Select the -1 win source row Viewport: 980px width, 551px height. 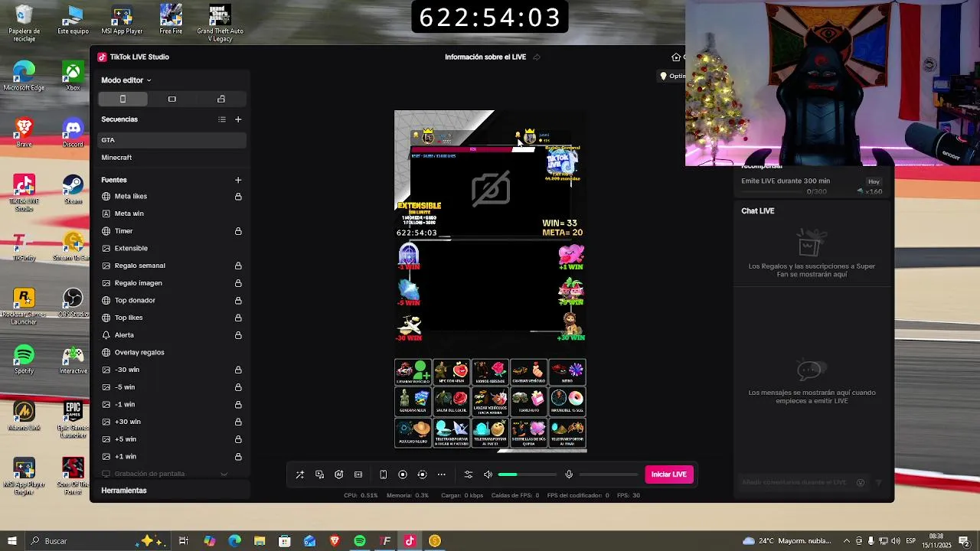[x=172, y=405]
